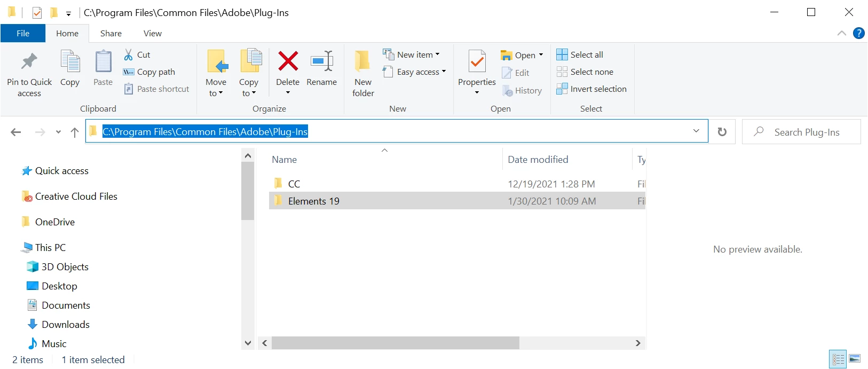This screenshot has height=369, width=868.
Task: Open Desktop in navigation pane
Action: [52, 286]
